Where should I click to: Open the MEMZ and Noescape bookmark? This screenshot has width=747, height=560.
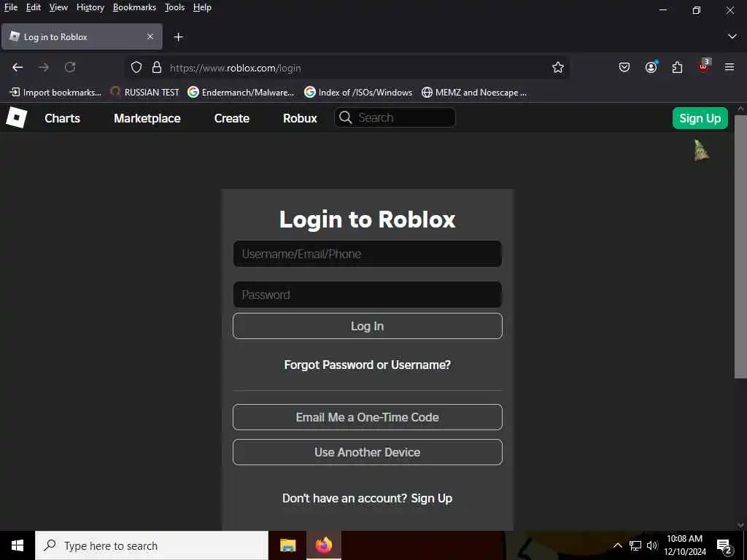tap(474, 93)
